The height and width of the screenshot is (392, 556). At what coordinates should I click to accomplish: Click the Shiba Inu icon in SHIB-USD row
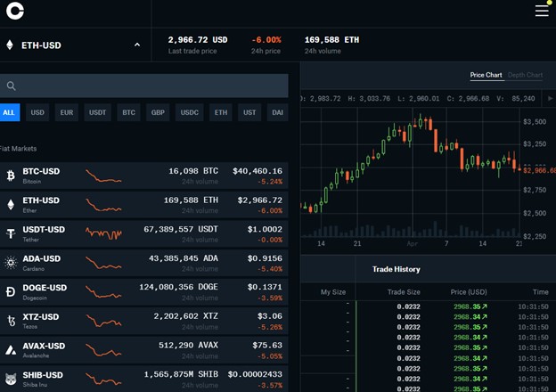click(x=11, y=380)
